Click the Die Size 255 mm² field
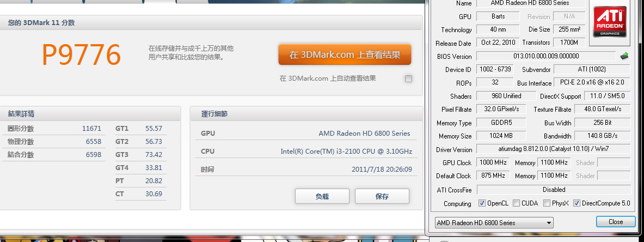 coord(569,29)
